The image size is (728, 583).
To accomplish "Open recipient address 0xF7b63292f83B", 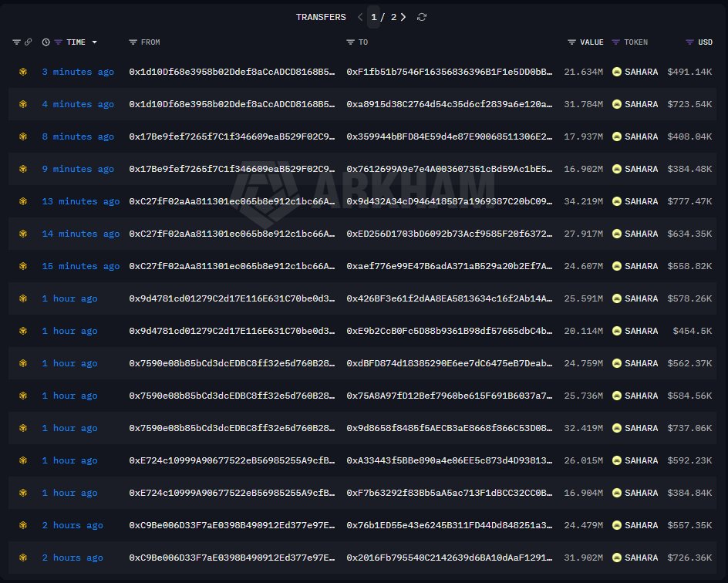I will pyautogui.click(x=450, y=493).
